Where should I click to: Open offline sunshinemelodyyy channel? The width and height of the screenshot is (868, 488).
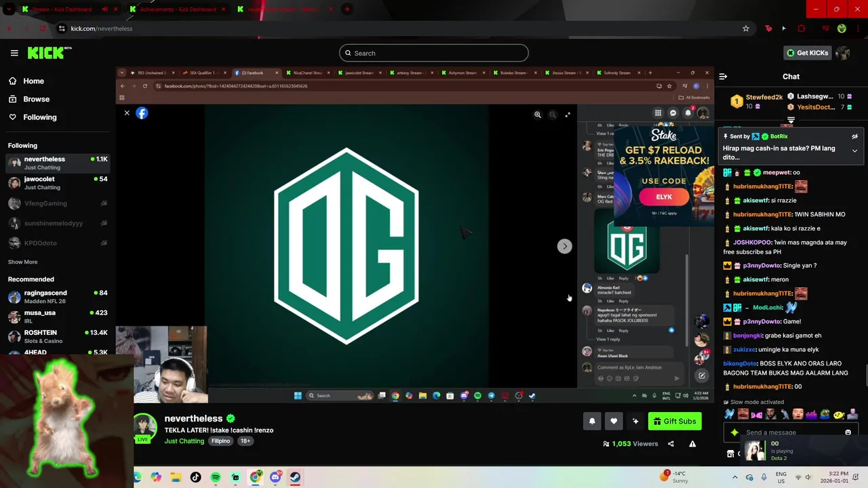tap(58, 223)
